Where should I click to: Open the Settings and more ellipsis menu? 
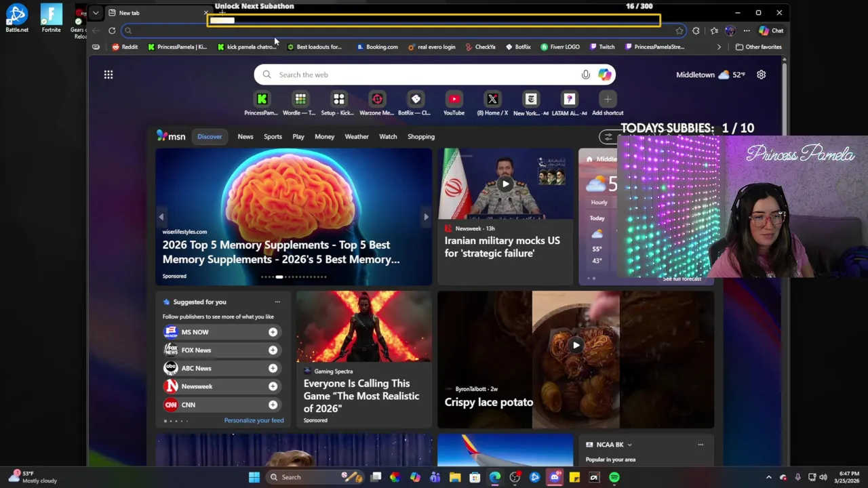pyautogui.click(x=747, y=30)
